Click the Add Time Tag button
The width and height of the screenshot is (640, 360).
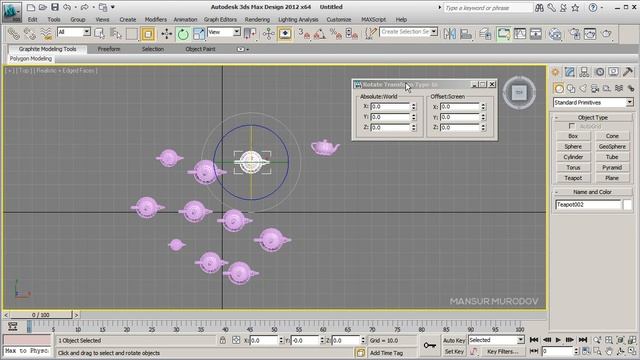pyautogui.click(x=386, y=353)
